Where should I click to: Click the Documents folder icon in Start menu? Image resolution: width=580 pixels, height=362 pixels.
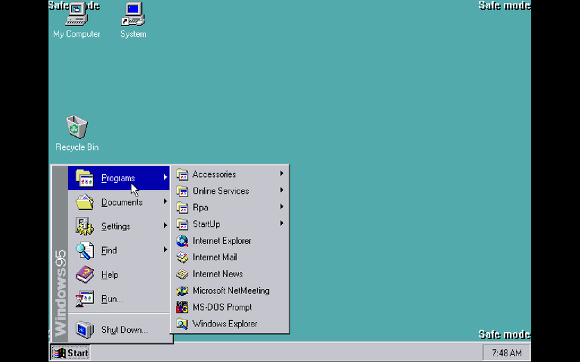[85, 202]
